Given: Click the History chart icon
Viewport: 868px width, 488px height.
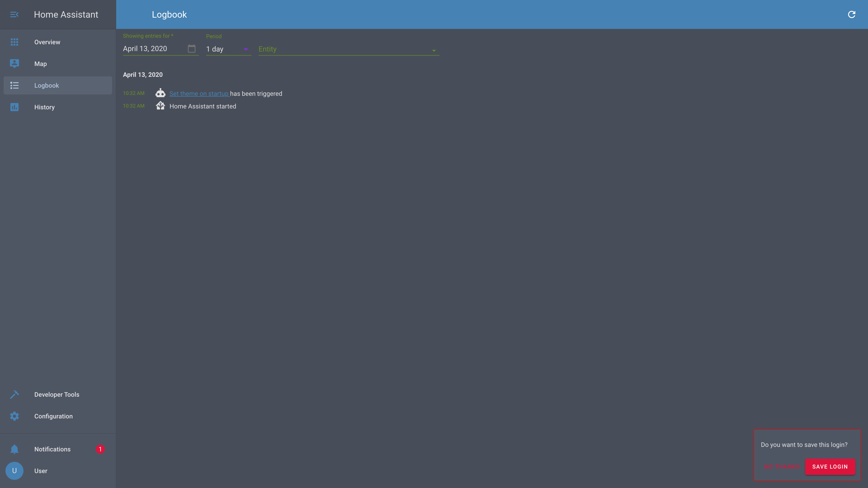Looking at the screenshot, I should pyautogui.click(x=14, y=107).
